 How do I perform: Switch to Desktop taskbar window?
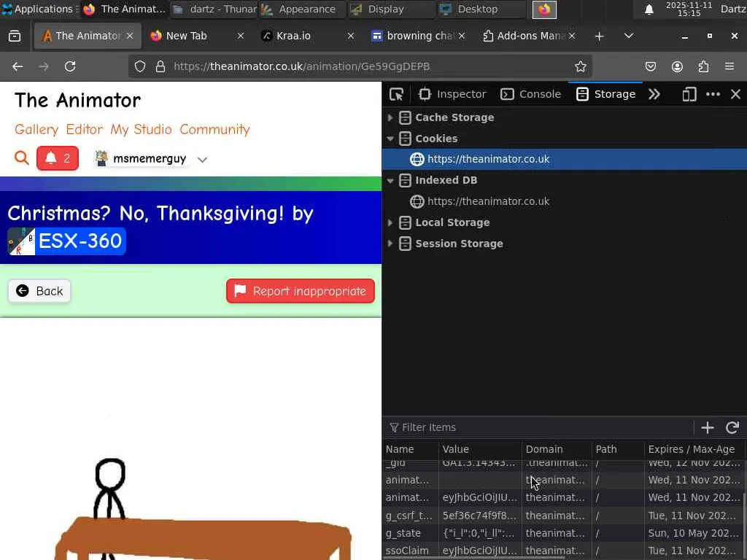click(x=481, y=9)
